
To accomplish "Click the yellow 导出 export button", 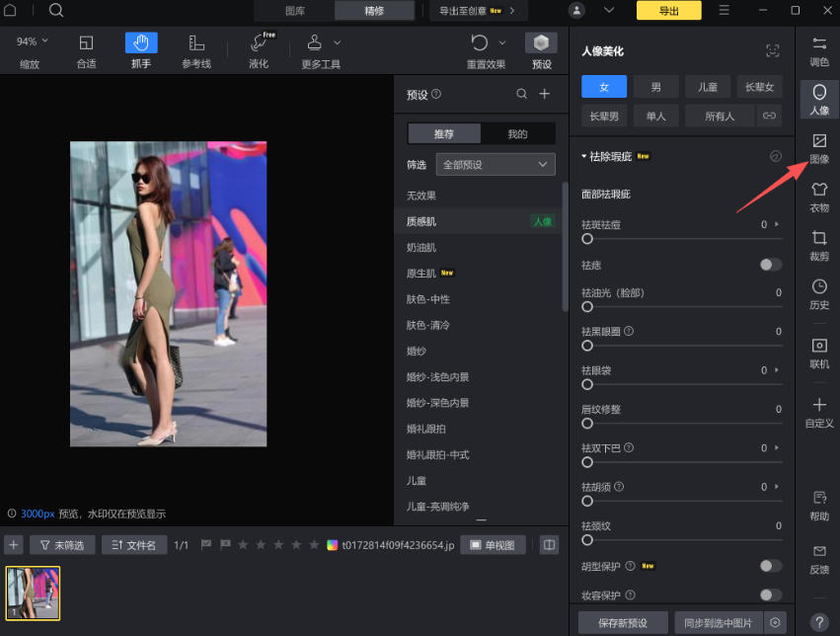I will [x=668, y=11].
